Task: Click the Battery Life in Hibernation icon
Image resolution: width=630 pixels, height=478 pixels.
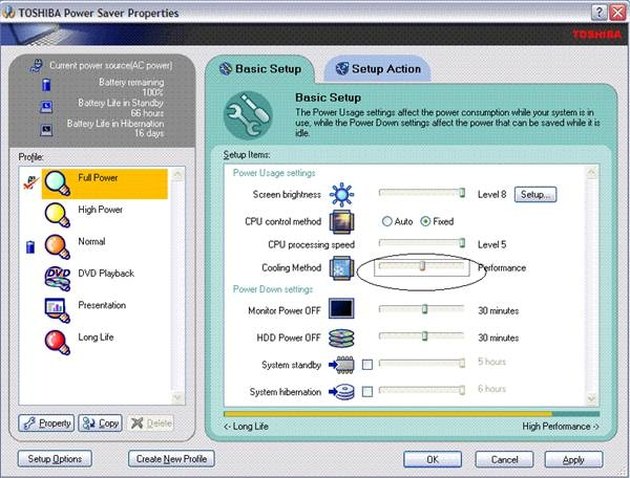Action: point(46,130)
